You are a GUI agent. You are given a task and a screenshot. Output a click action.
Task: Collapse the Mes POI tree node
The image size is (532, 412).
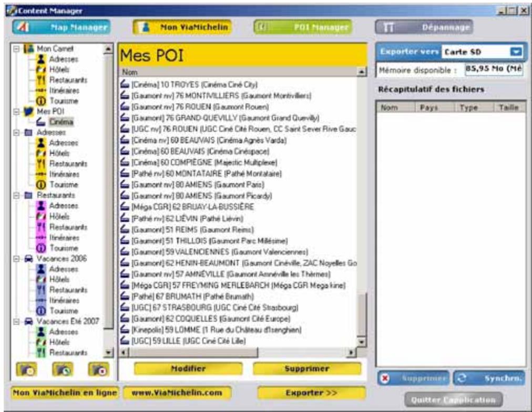(x=16, y=111)
